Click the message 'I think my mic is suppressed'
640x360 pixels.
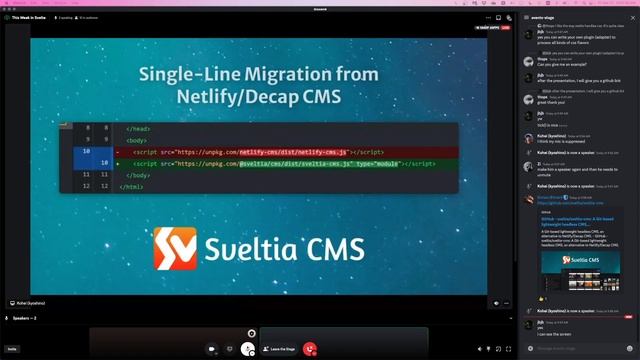point(561,141)
